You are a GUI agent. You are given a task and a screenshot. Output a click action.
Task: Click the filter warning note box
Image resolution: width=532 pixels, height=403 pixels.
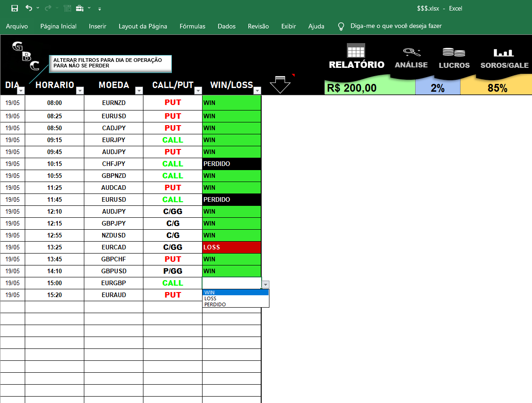click(110, 64)
